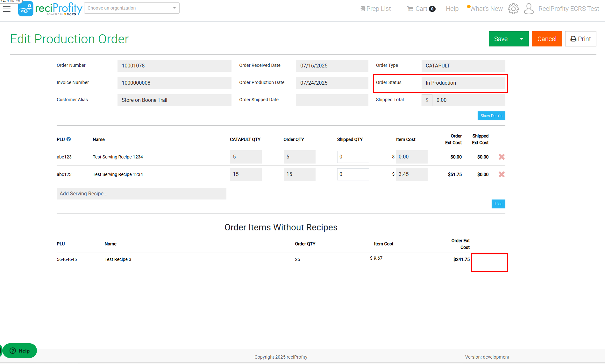Screen dimensions: 605x364
Task: Open the user profile icon
Action: (x=529, y=9)
